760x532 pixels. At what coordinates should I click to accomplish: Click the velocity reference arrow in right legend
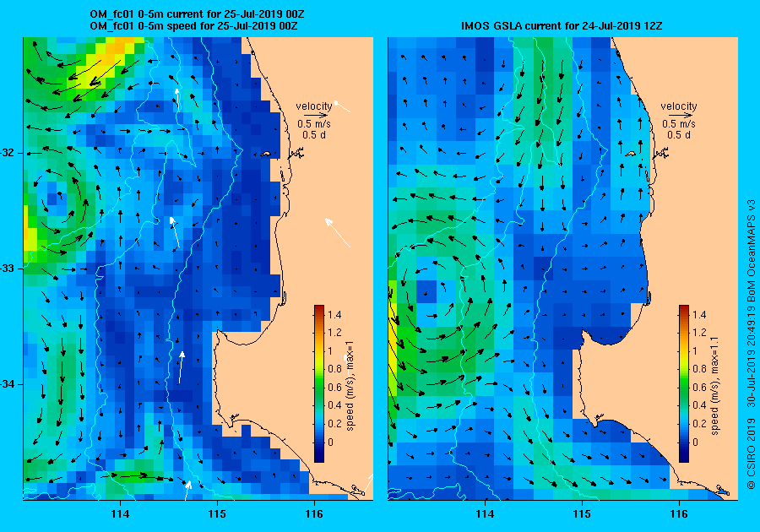point(680,116)
